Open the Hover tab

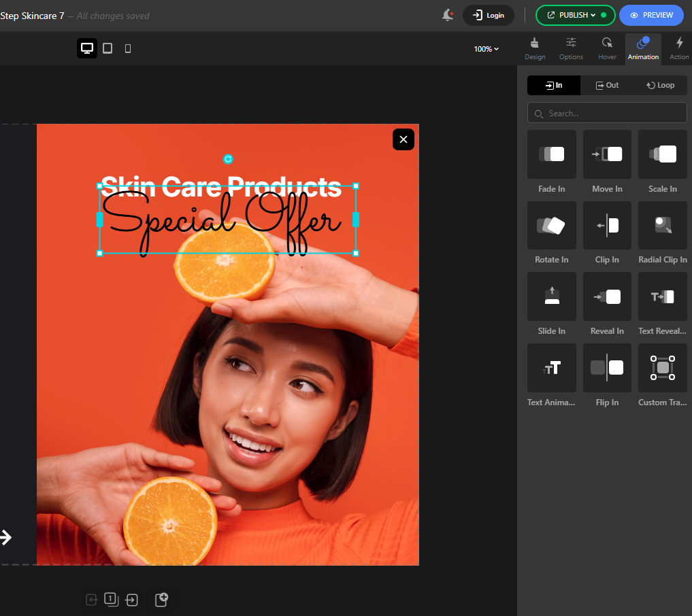(607, 49)
